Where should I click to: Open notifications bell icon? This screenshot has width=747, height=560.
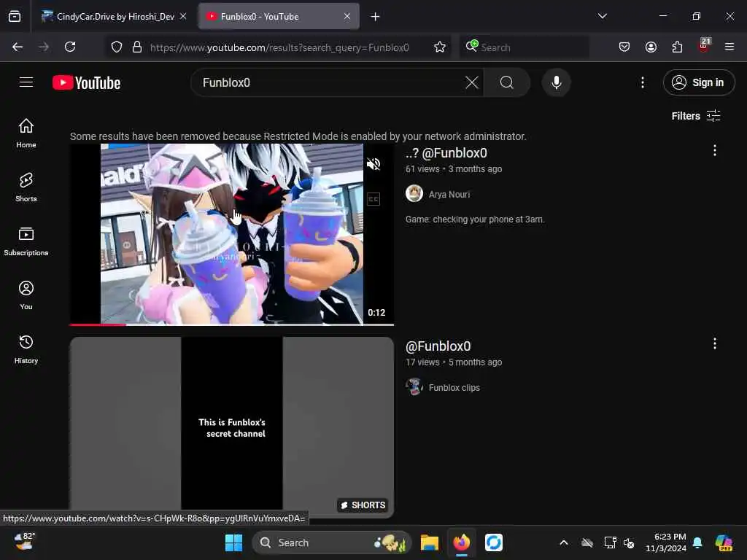click(697, 542)
